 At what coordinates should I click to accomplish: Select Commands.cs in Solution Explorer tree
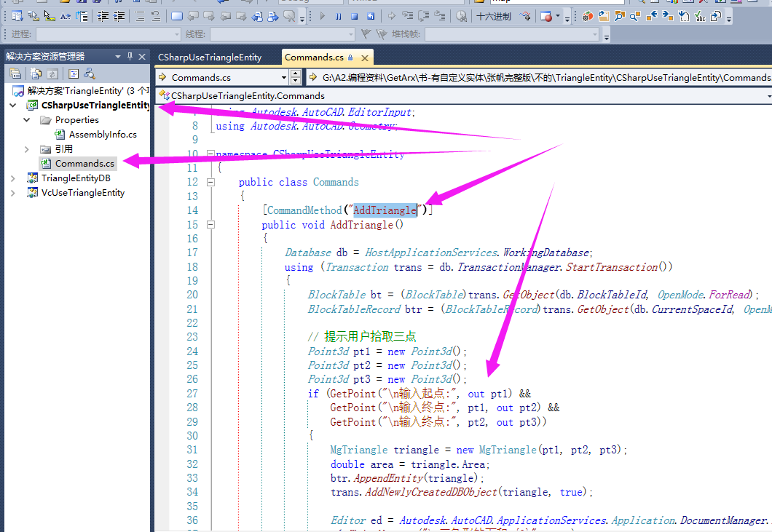point(84,164)
